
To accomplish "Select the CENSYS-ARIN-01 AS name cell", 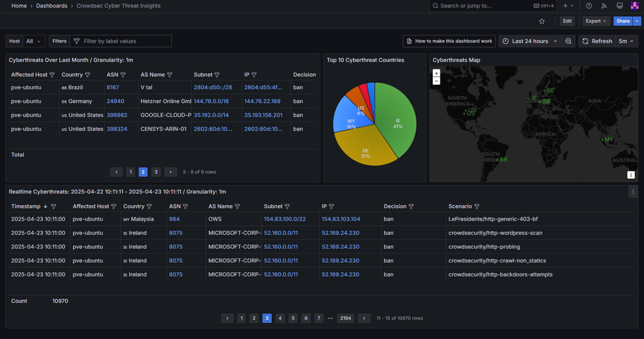I will tap(164, 129).
